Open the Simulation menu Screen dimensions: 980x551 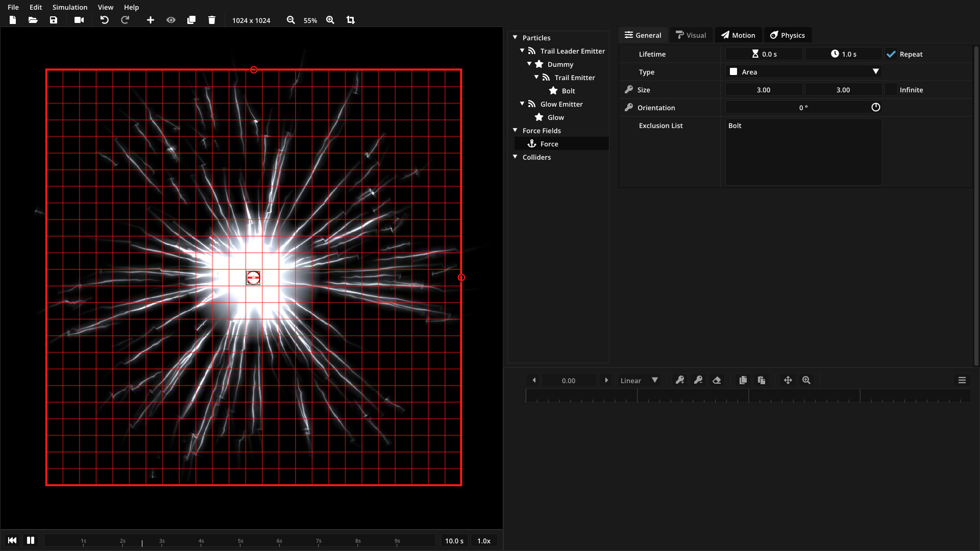[70, 7]
